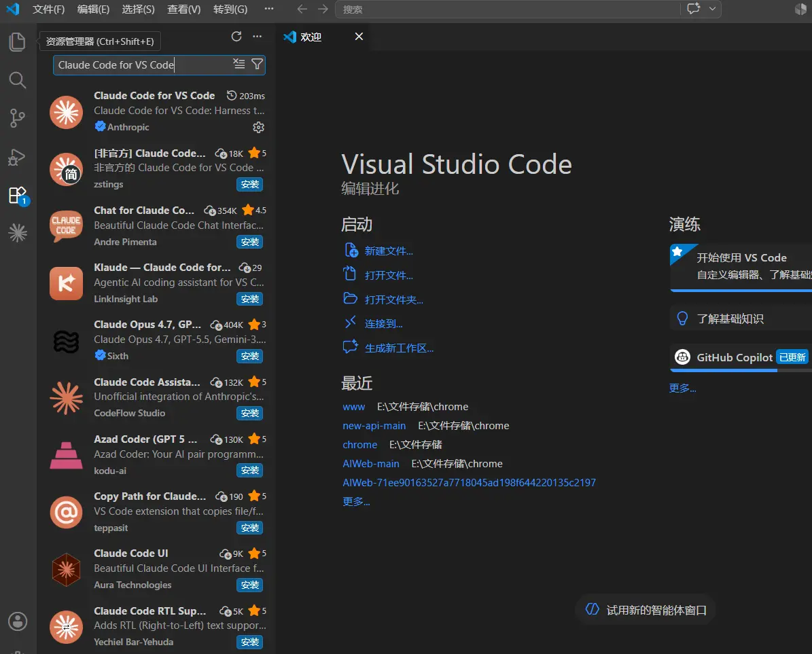Open the 文件(F) menu
812x654 pixels.
tap(49, 10)
